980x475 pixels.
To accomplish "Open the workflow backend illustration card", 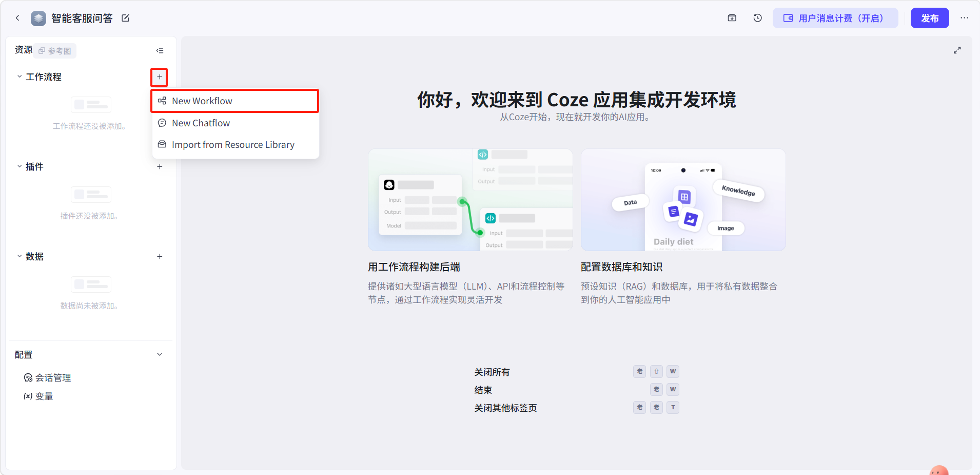I will 471,200.
